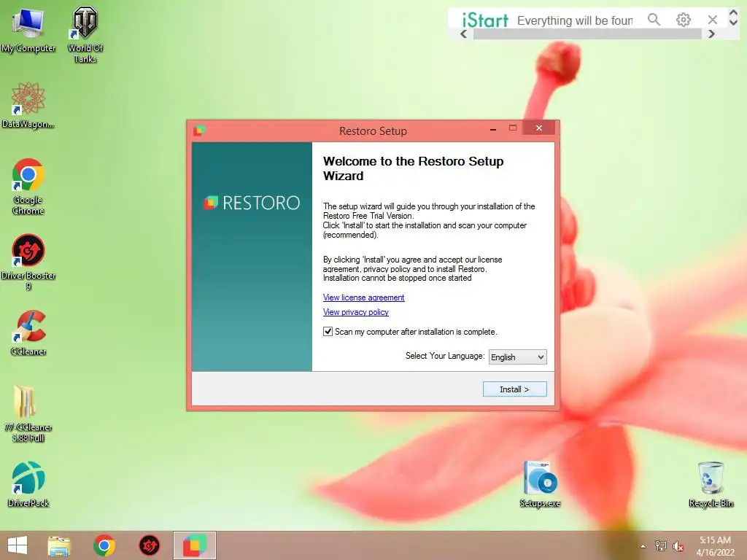This screenshot has width=747, height=560.
Task: Click Restoro title bar app icon
Action: tap(199, 131)
